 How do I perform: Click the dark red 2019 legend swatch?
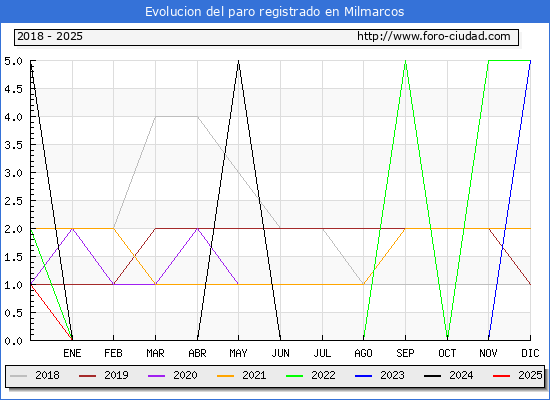87,376
